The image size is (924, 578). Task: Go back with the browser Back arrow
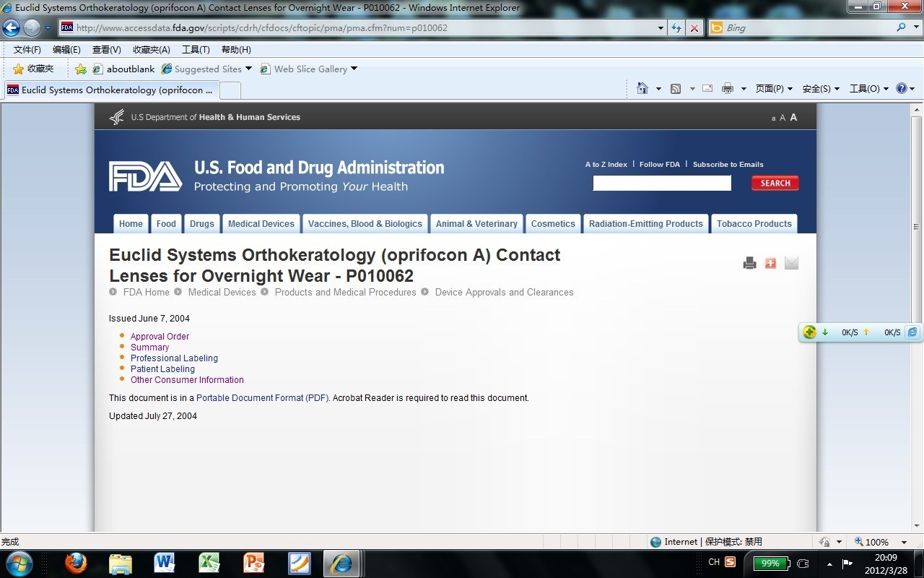11,28
